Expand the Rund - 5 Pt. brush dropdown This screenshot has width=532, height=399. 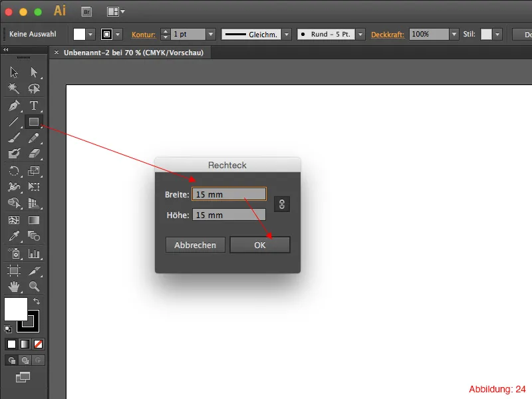pyautogui.click(x=360, y=35)
